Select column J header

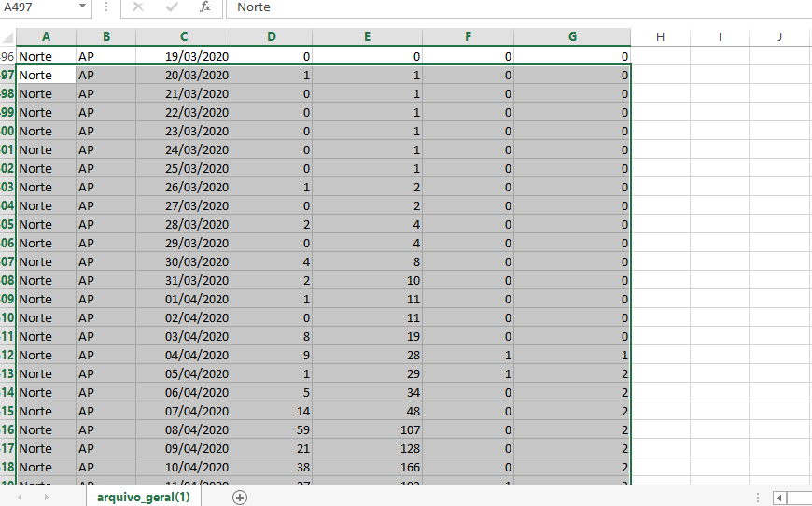pyautogui.click(x=779, y=37)
